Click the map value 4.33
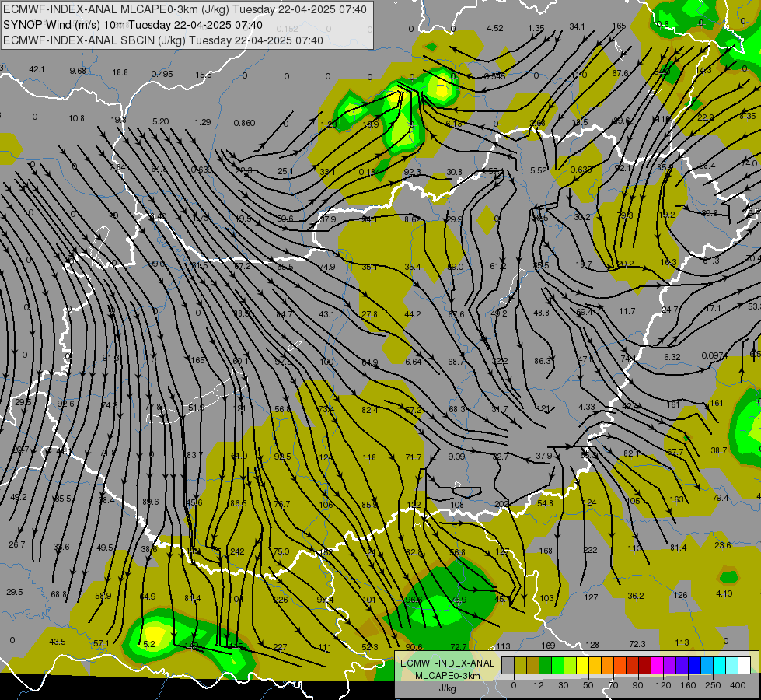 pyautogui.click(x=586, y=407)
